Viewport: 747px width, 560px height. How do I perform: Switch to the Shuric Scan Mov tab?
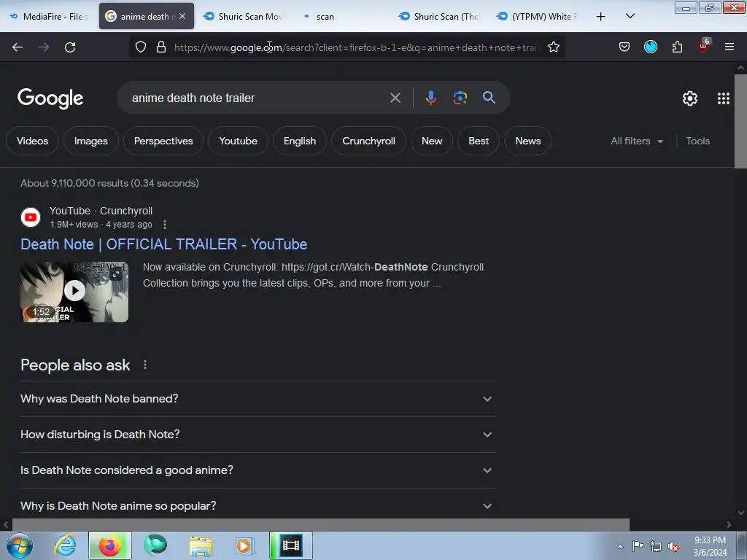[243, 16]
